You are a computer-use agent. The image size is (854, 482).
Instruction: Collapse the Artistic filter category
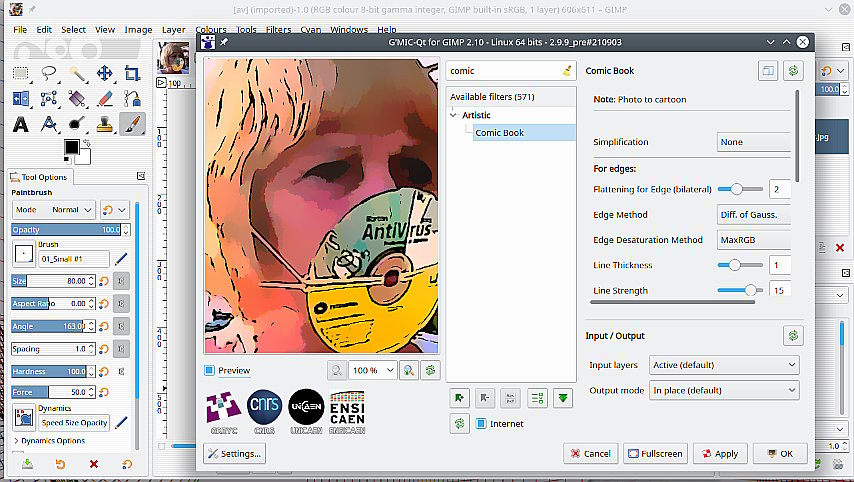pos(453,115)
